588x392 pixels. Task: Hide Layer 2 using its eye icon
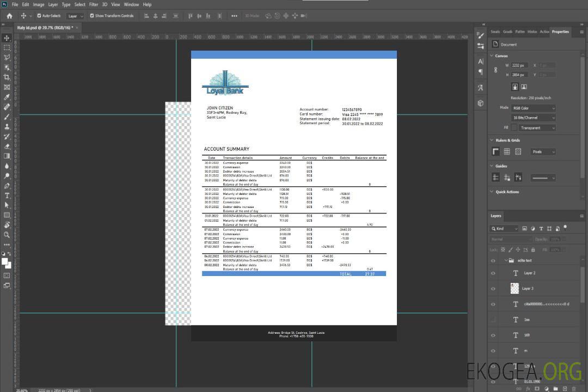click(x=493, y=273)
